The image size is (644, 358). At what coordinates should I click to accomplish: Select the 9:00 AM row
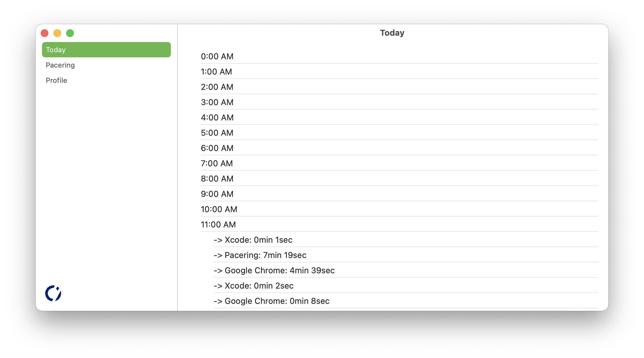click(399, 194)
